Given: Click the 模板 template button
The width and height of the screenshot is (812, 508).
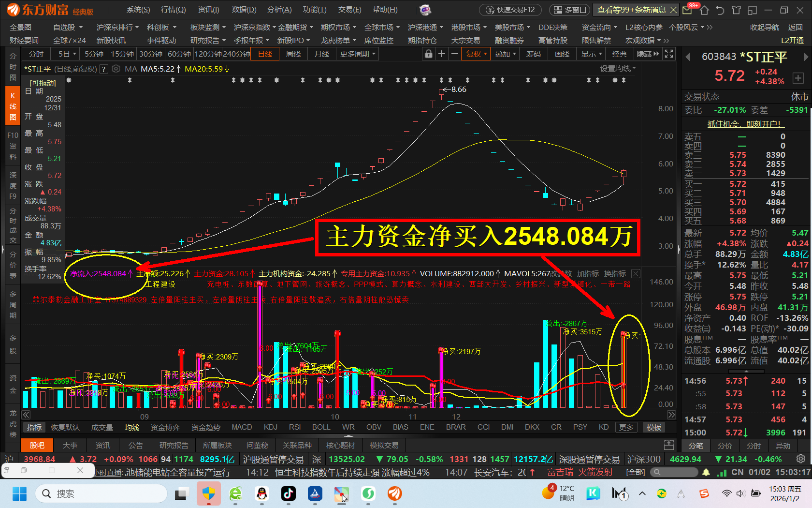Looking at the screenshot, I should click(654, 427).
